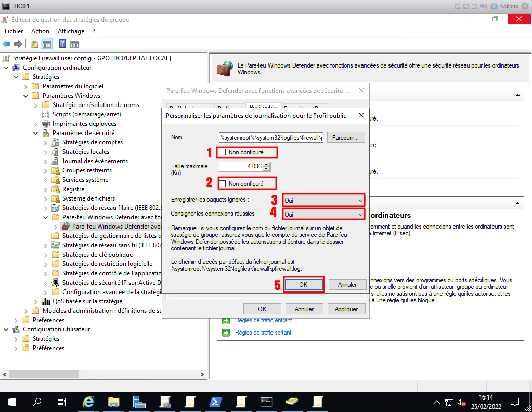532x412 pixels.
Task: Open the Fichier menu
Action: click(x=14, y=31)
